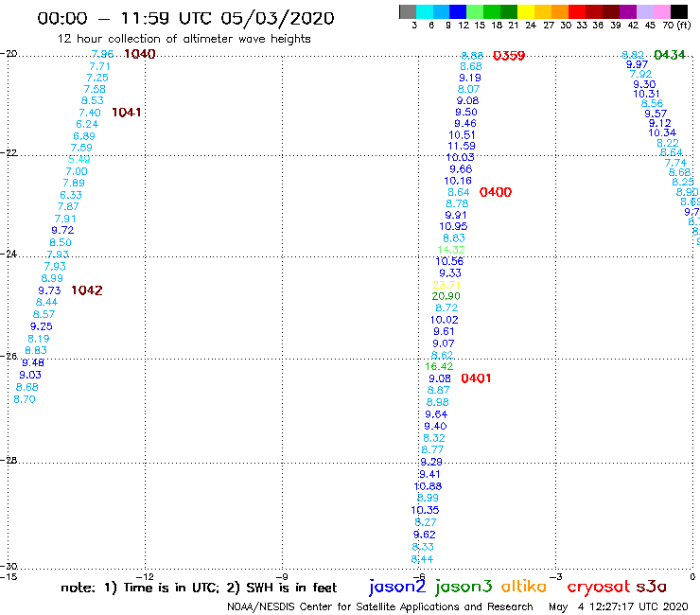Click the 10.31 value on right track

tap(646, 95)
